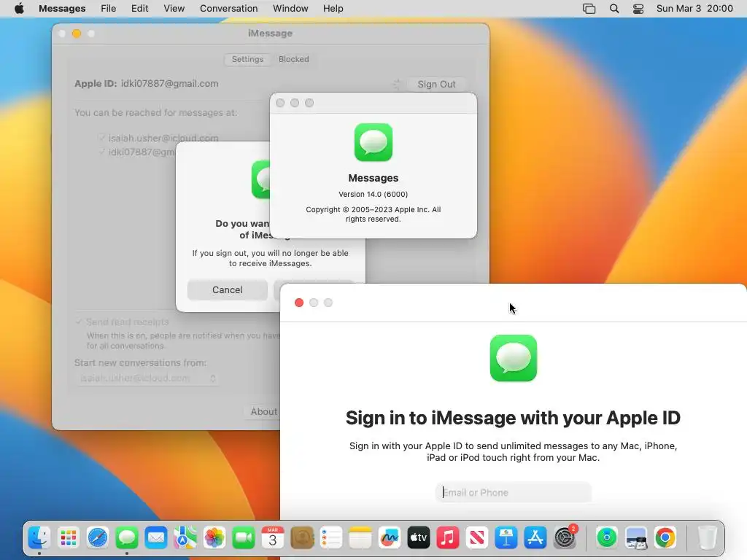Launch Freeform from the Dock
747x560 pixels.
pos(390,537)
